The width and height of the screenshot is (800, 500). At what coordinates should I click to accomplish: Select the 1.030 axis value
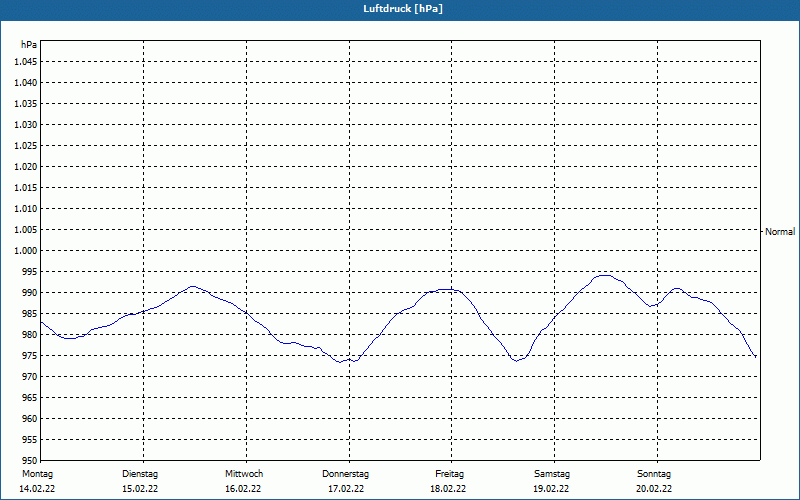(26, 124)
